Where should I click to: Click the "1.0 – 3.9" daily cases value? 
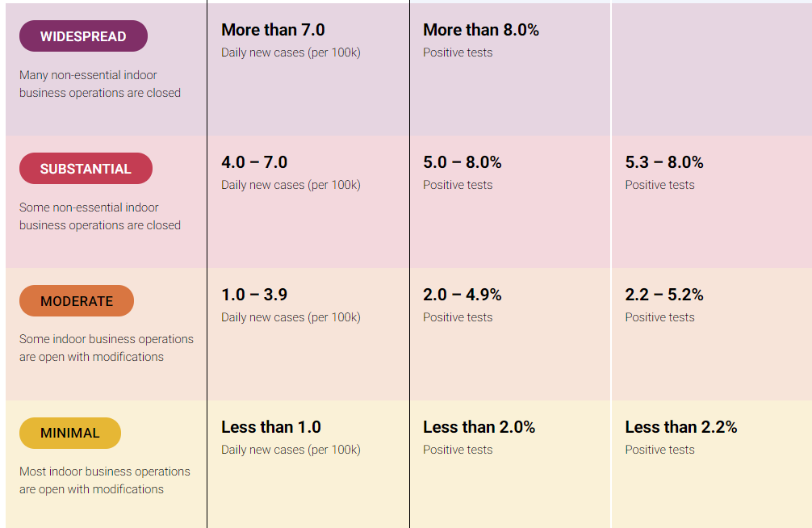(x=254, y=295)
